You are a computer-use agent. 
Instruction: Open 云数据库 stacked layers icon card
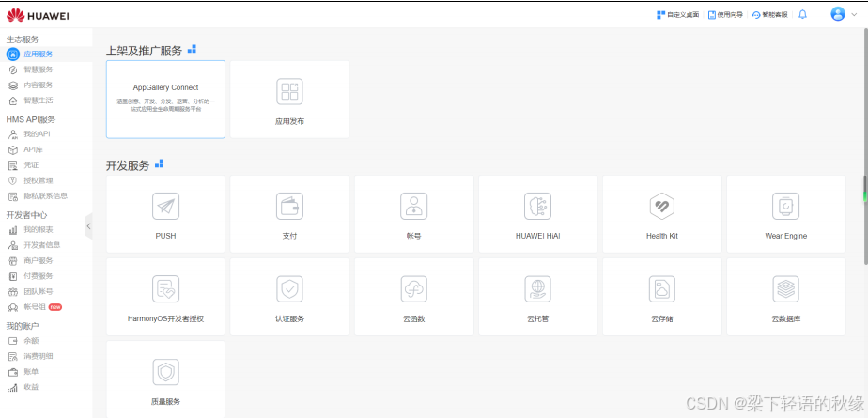coord(785,297)
